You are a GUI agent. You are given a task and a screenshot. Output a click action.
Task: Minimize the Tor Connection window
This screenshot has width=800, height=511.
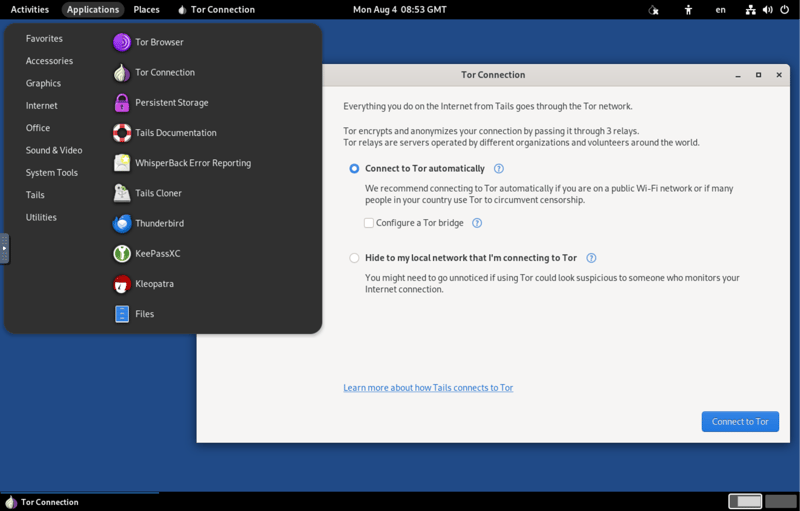point(738,75)
